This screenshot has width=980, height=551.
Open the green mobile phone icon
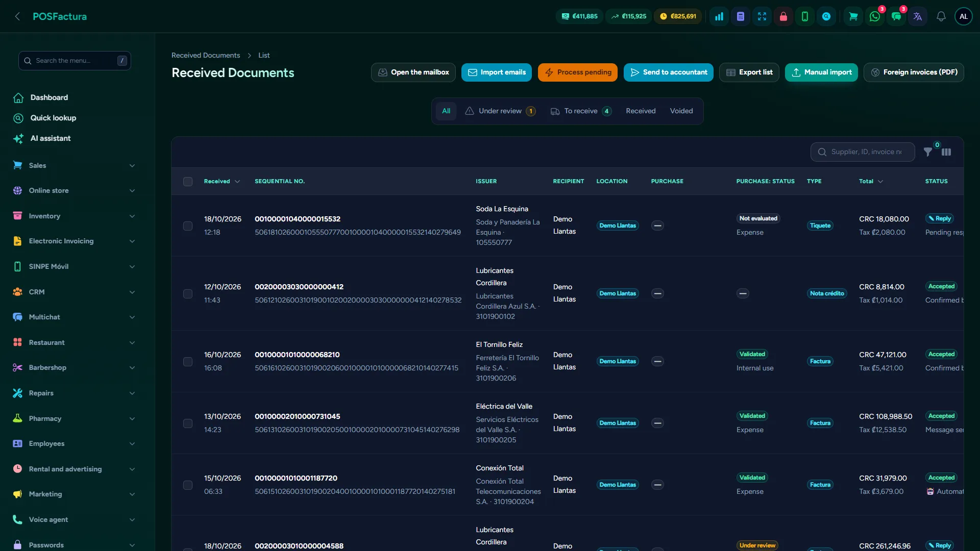(805, 16)
